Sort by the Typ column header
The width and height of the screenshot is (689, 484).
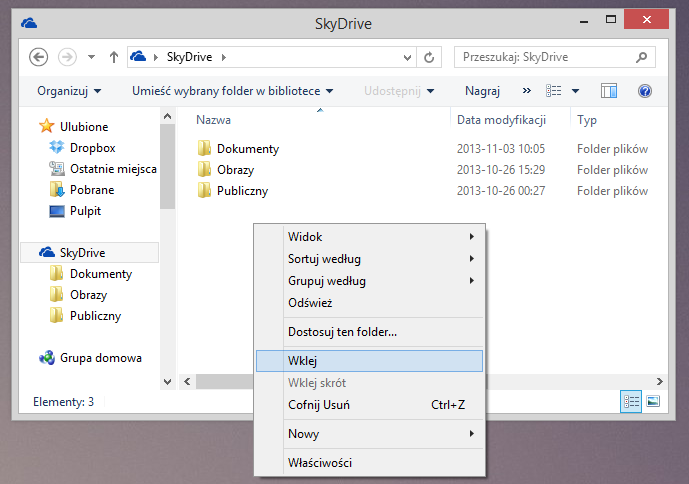[587, 120]
